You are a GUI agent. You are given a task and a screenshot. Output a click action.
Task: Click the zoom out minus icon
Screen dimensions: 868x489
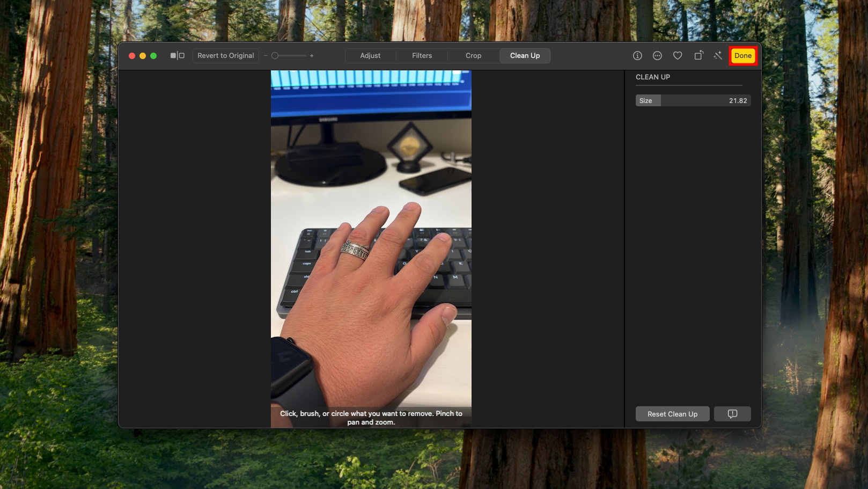[266, 56]
